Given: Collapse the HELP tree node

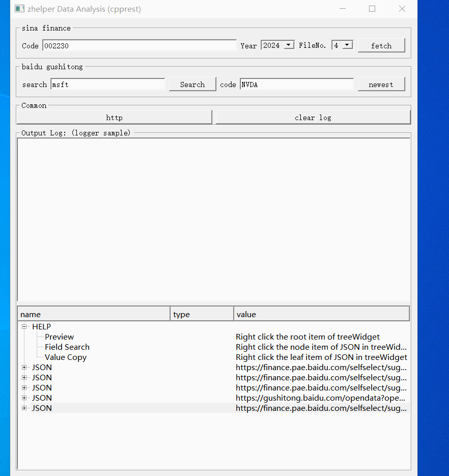Looking at the screenshot, I should coord(24,327).
